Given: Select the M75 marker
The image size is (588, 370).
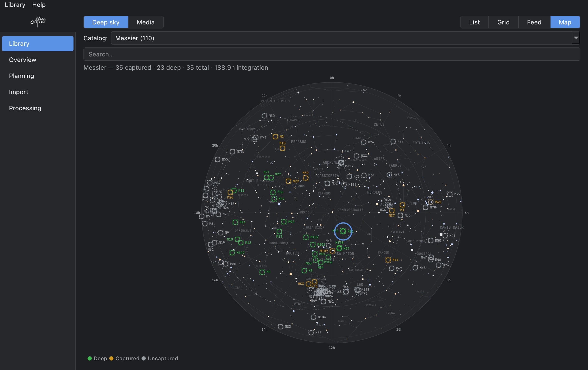Looking at the screenshot, I should coord(232,152).
